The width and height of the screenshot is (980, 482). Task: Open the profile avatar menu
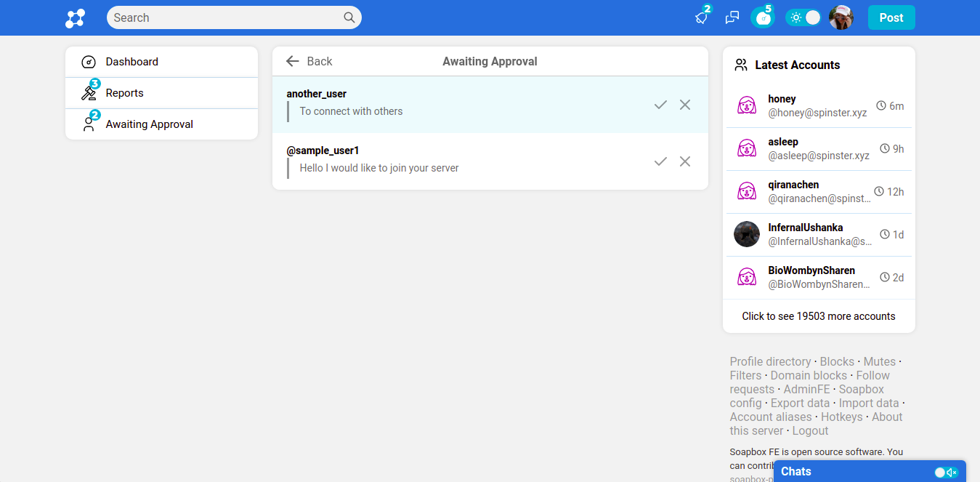[841, 17]
